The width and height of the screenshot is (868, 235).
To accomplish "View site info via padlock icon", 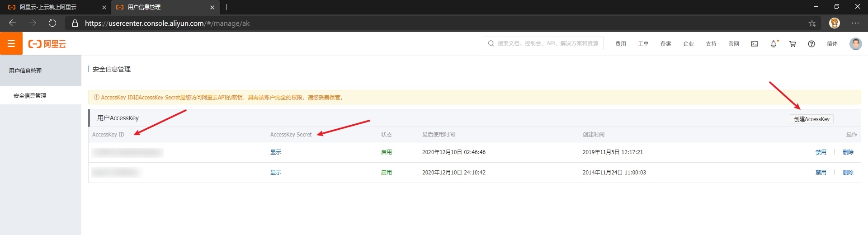I will coord(75,23).
